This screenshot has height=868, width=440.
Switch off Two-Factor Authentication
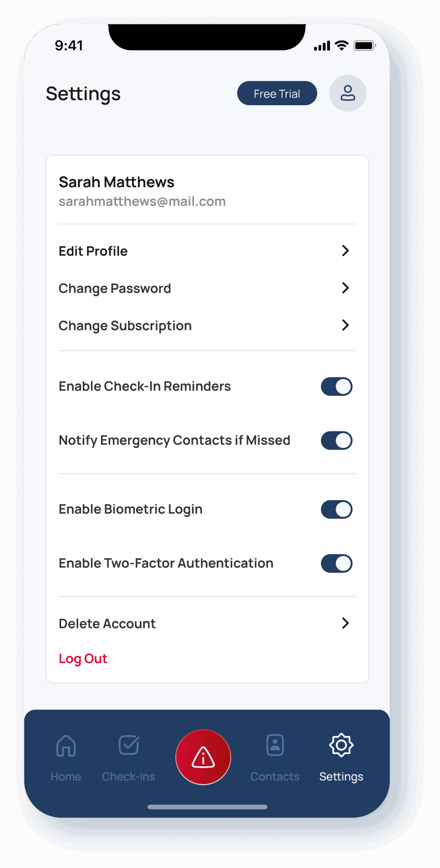tap(336, 563)
